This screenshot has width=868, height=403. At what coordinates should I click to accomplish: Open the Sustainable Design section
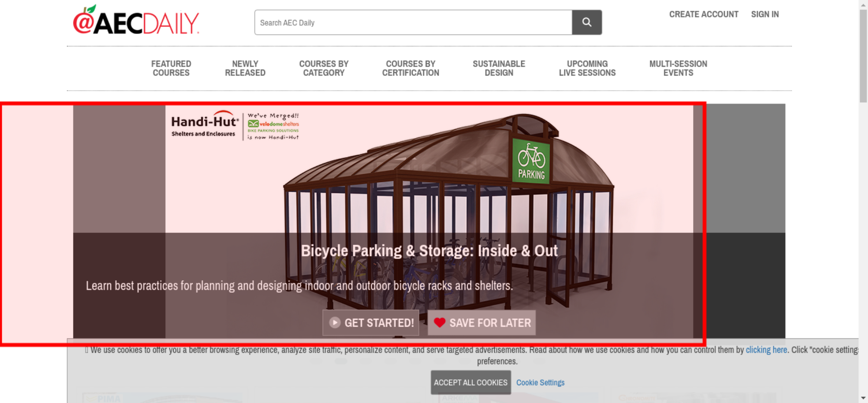coord(499,68)
